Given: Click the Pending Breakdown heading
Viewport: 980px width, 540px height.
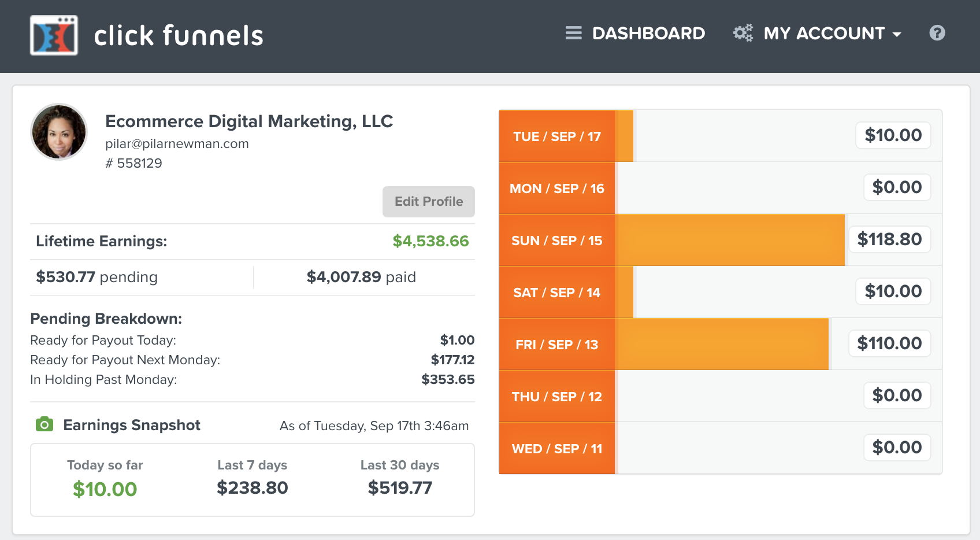Looking at the screenshot, I should tap(106, 319).
